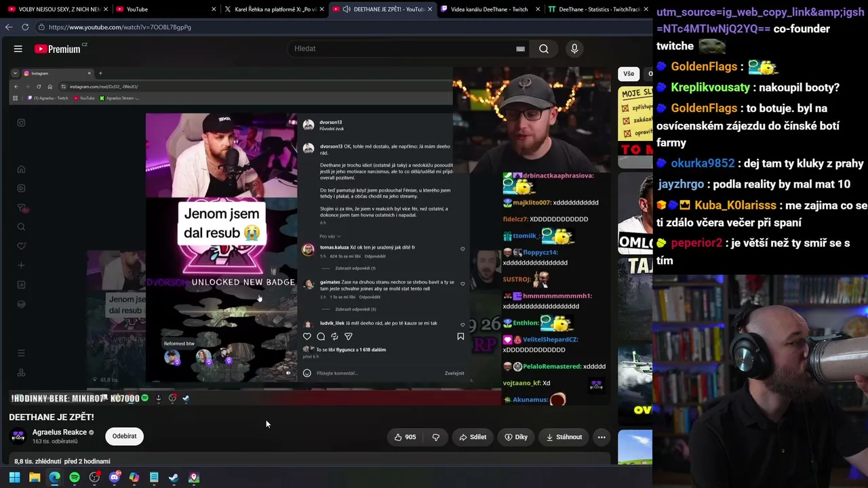Select the DEETHANE JE ZPĚT! YouTube tab
The height and width of the screenshot is (488, 868).
pyautogui.click(x=383, y=9)
